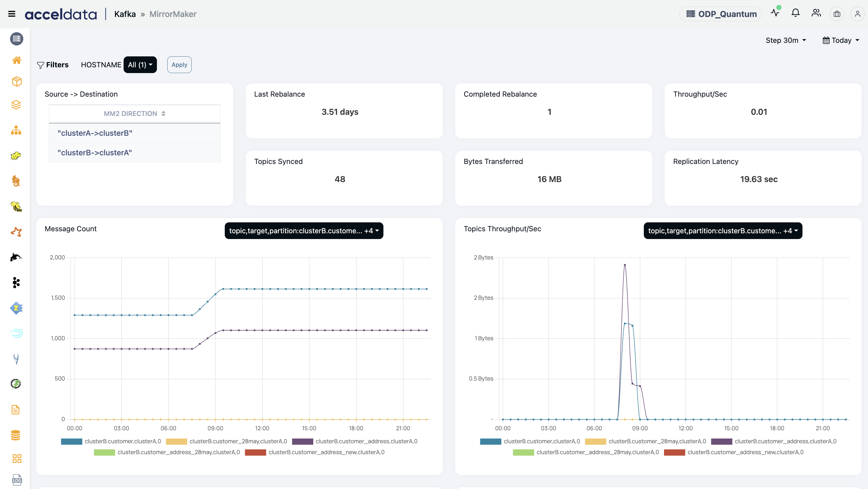The image size is (868, 489).
Task: Click the Message Count chart title
Action: (71, 229)
